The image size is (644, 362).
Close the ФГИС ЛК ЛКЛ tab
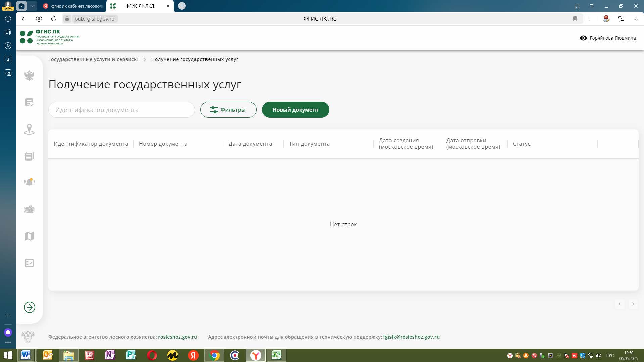(168, 6)
